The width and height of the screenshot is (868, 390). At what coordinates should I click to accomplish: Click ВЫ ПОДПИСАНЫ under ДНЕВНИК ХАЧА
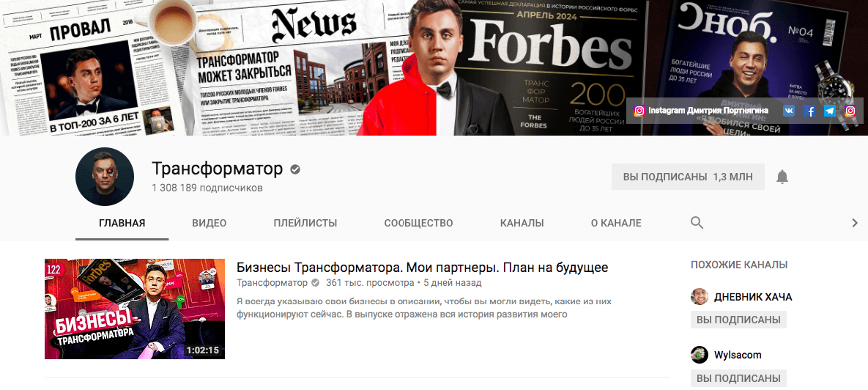tap(738, 320)
